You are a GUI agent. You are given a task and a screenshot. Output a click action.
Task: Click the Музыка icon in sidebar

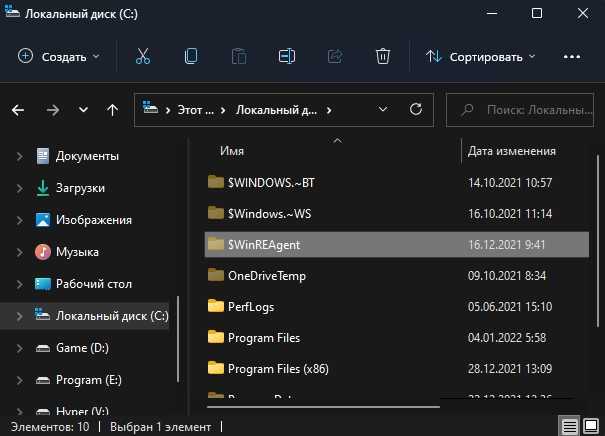pos(43,252)
